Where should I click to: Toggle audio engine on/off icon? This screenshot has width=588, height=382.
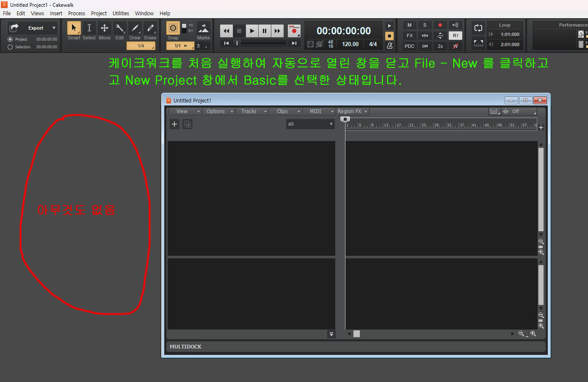[x=310, y=44]
